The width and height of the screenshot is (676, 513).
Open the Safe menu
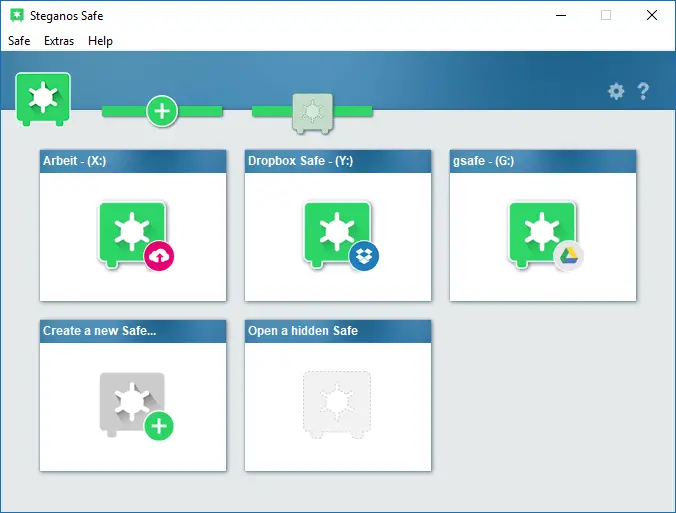pyautogui.click(x=19, y=41)
